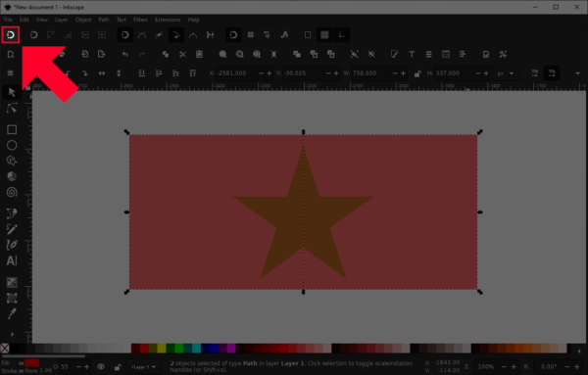Click the Undo button
This screenshot has height=375, width=588.
125,54
